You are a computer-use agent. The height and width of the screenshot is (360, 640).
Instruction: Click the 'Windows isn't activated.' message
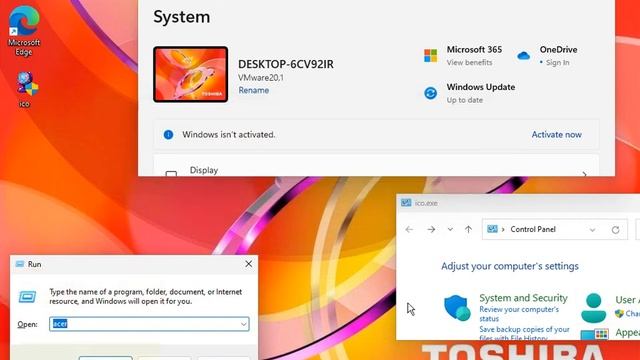(x=229, y=135)
